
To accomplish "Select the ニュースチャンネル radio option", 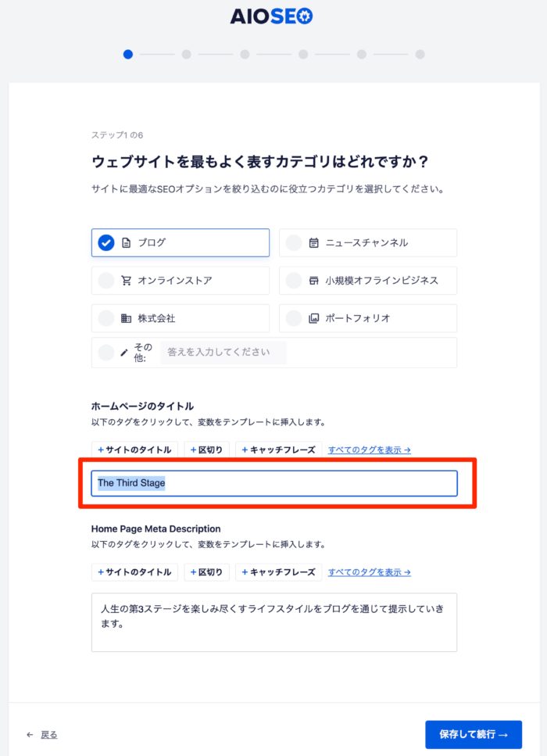I will (x=294, y=243).
